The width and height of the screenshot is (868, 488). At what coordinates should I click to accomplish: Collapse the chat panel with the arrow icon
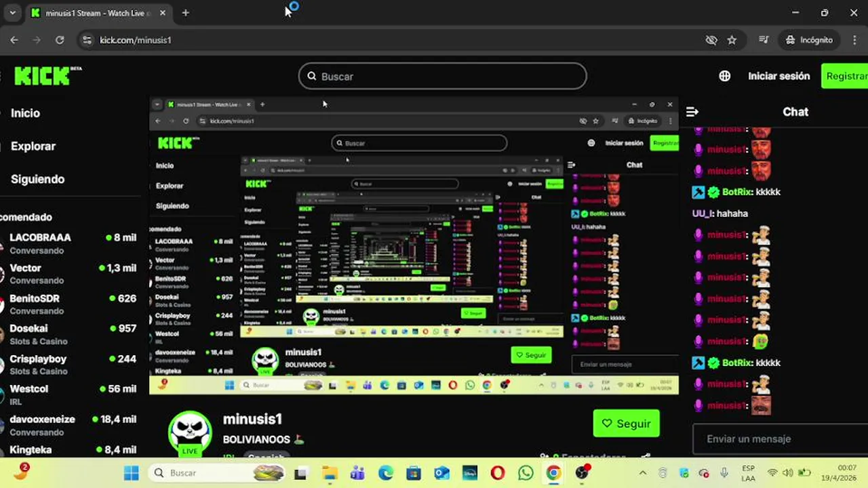point(692,112)
